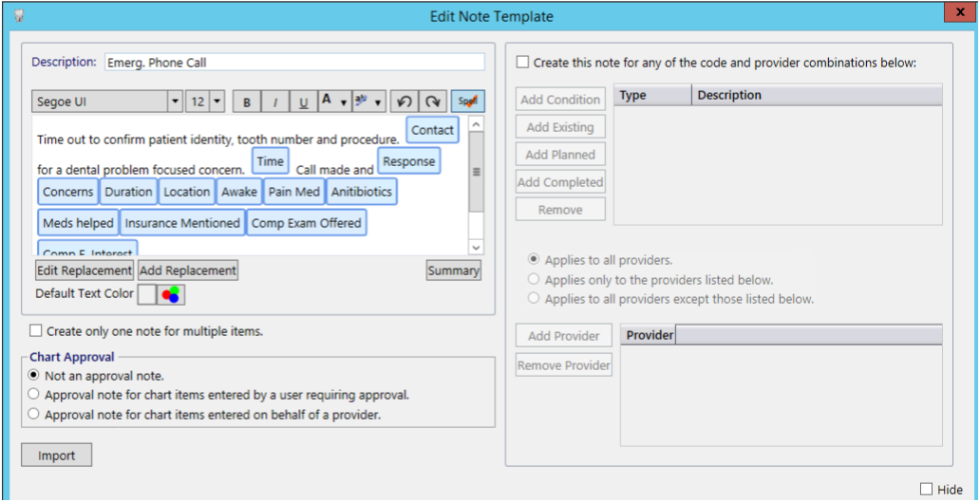This screenshot has width=980, height=502.
Task: Click 'for a dental problem focused concern.' text
Action: [x=141, y=169]
